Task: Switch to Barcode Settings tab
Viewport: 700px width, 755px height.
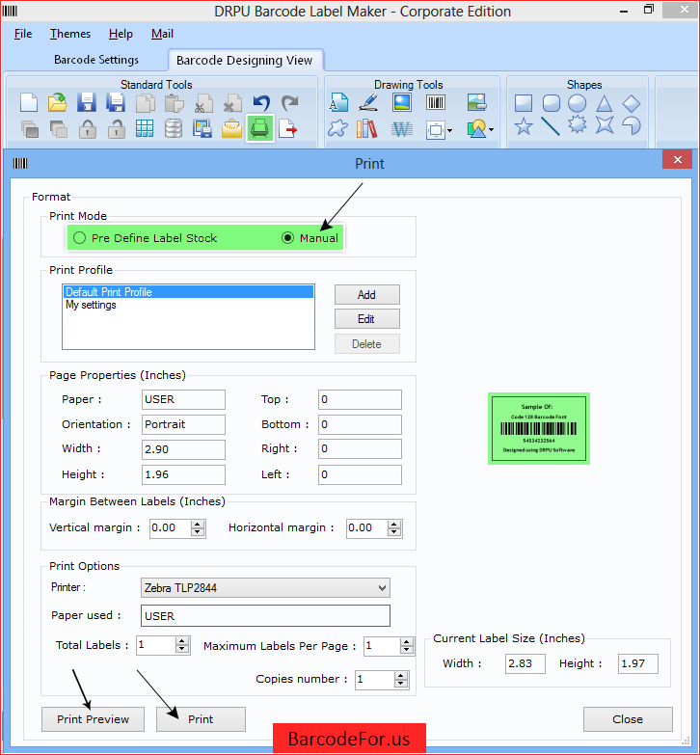Action: 96,60
